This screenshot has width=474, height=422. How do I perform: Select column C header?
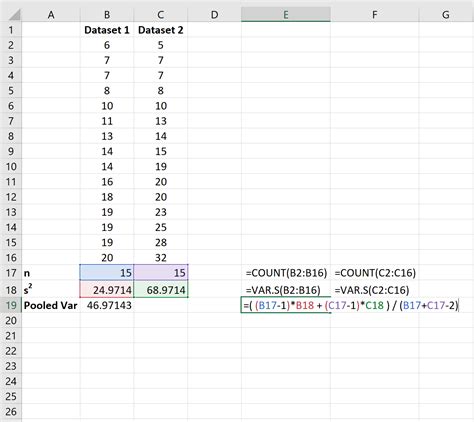pyautogui.click(x=161, y=15)
